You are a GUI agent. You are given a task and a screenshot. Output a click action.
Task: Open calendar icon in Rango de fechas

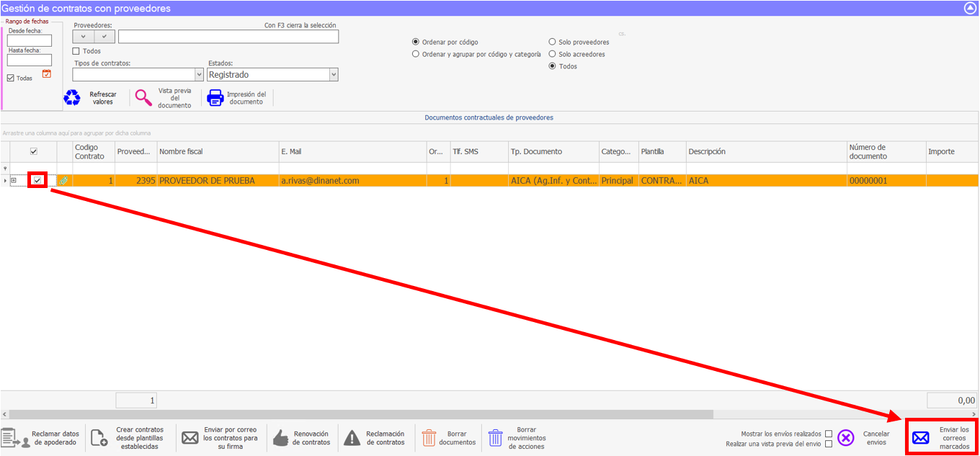[47, 74]
